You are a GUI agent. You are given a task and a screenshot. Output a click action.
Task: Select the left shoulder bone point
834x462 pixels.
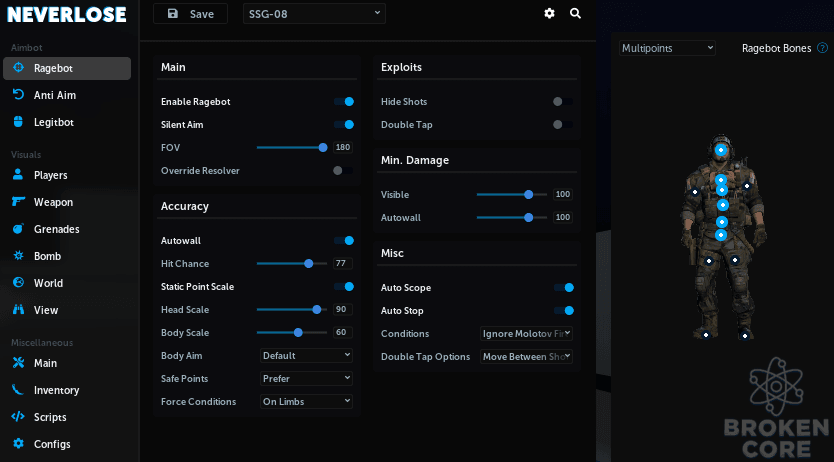(695, 192)
